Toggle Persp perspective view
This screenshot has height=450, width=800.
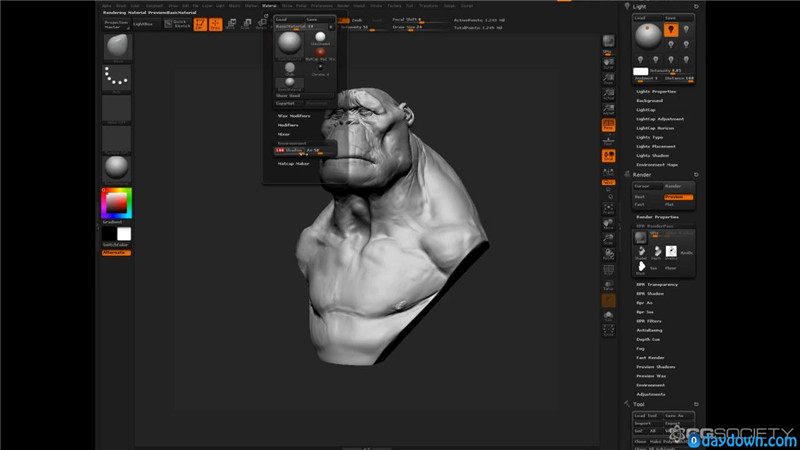(x=608, y=124)
